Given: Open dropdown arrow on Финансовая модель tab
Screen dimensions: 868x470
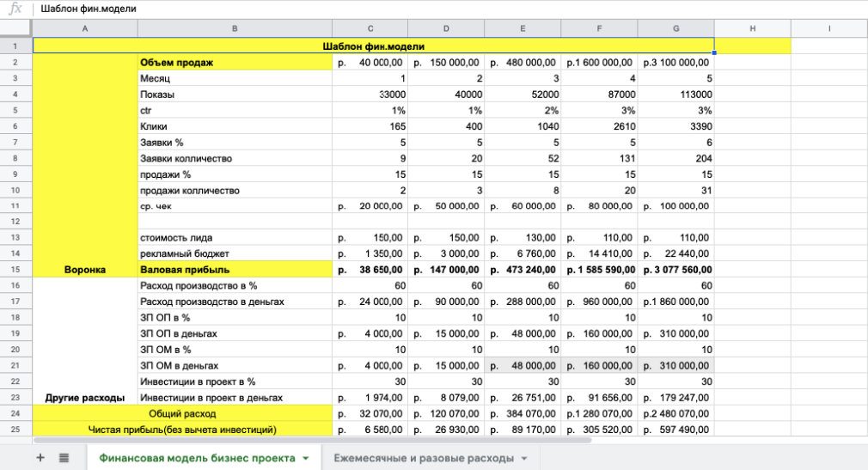Looking at the screenshot, I should (306, 458).
